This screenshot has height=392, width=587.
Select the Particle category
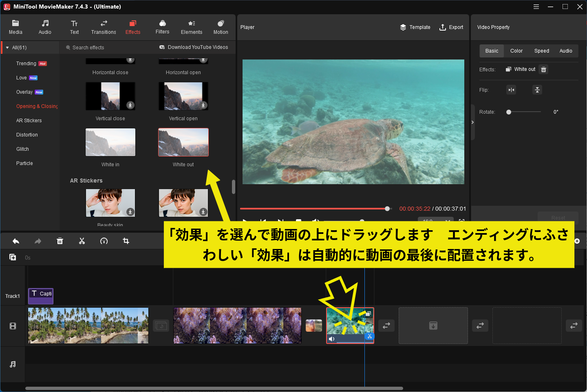(x=24, y=163)
